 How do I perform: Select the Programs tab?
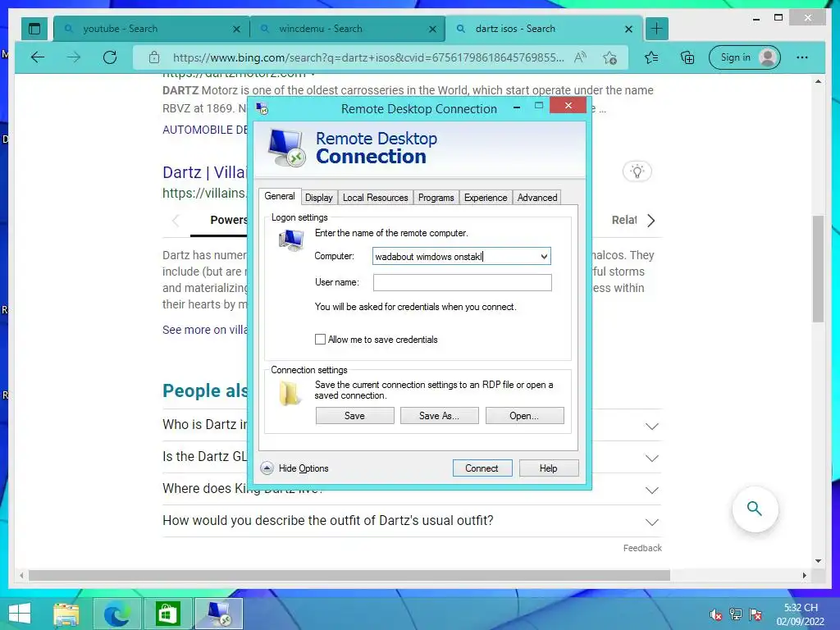coord(436,198)
